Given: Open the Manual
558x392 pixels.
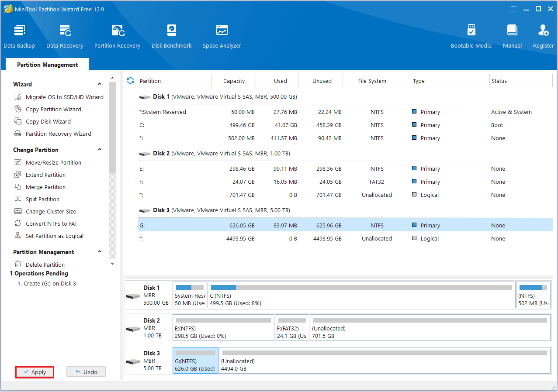Looking at the screenshot, I should point(512,35).
